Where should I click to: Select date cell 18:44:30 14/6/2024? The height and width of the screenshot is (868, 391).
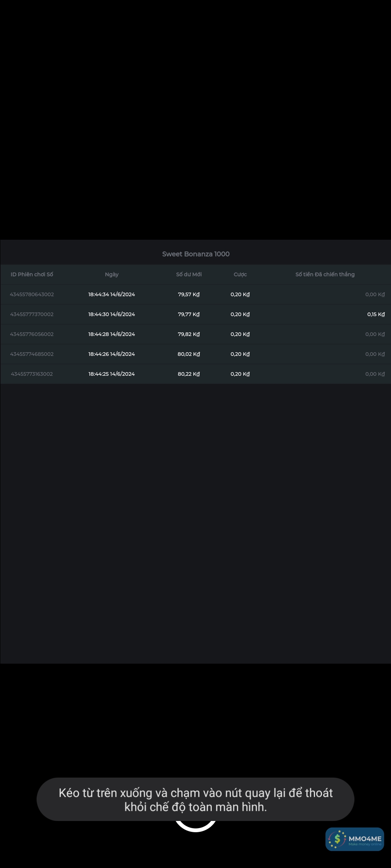[x=112, y=314]
